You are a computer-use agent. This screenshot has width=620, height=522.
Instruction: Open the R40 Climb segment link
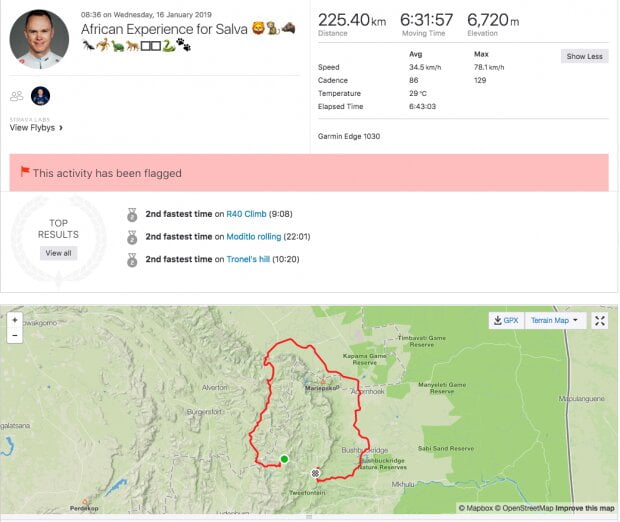tap(246, 214)
